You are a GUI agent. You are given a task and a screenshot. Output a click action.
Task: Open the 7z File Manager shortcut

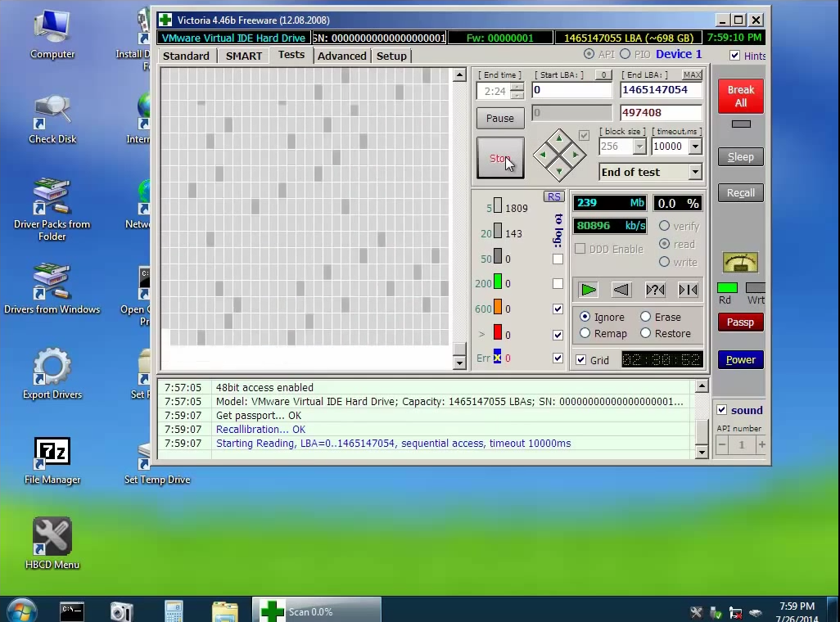click(52, 461)
